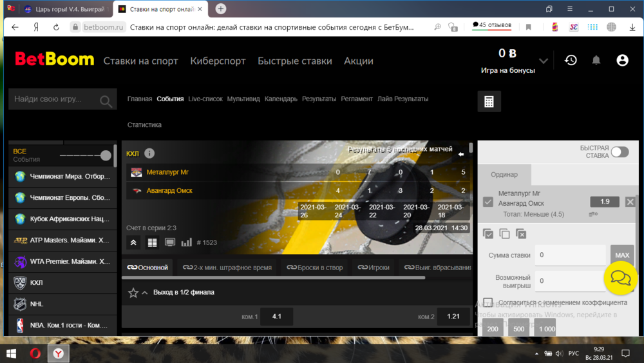Switch to 'Live-список' tab
This screenshot has height=363, width=644.
click(x=205, y=99)
